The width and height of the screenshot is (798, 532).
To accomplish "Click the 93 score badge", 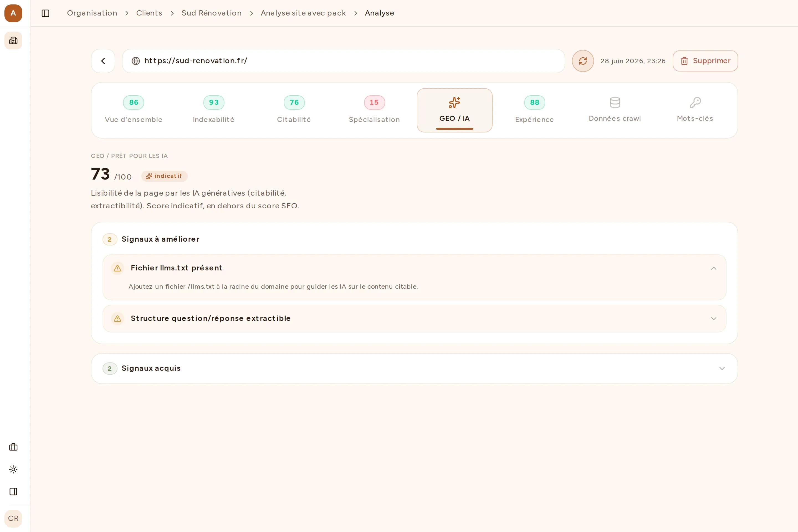I will (214, 103).
